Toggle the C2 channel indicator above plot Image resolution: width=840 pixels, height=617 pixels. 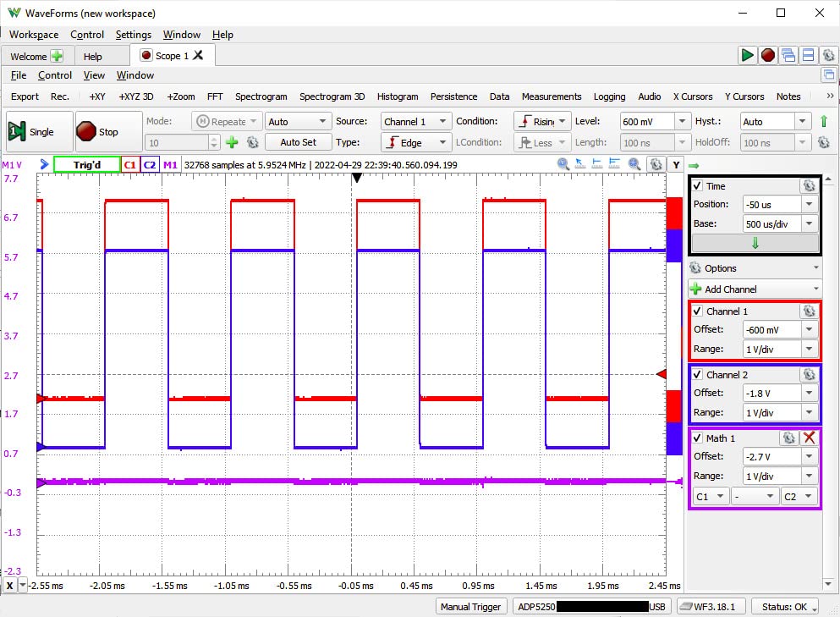coord(150,164)
